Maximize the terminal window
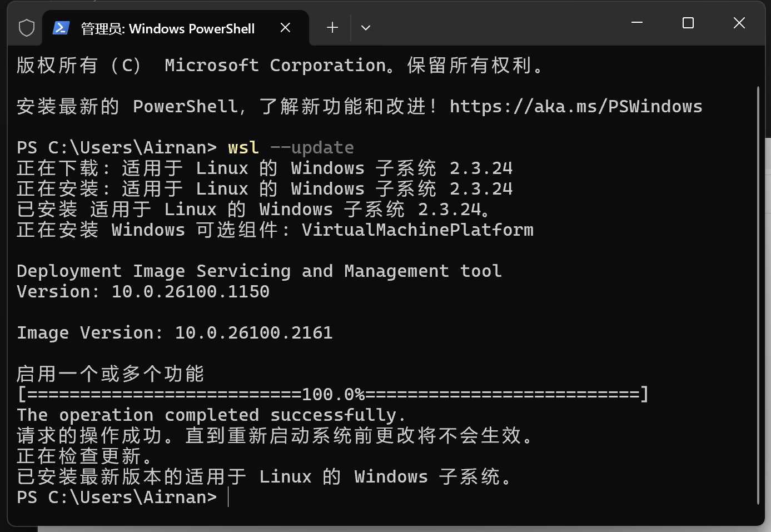Viewport: 771px width, 532px height. click(x=688, y=23)
